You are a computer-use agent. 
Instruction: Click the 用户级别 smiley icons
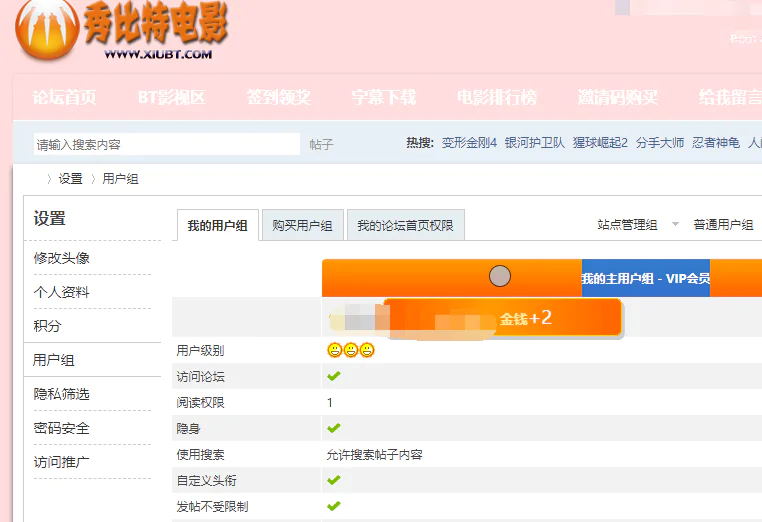click(351, 350)
